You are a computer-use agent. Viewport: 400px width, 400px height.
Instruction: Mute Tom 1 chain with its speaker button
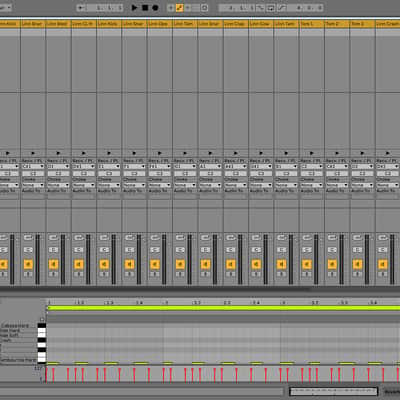[307, 264]
